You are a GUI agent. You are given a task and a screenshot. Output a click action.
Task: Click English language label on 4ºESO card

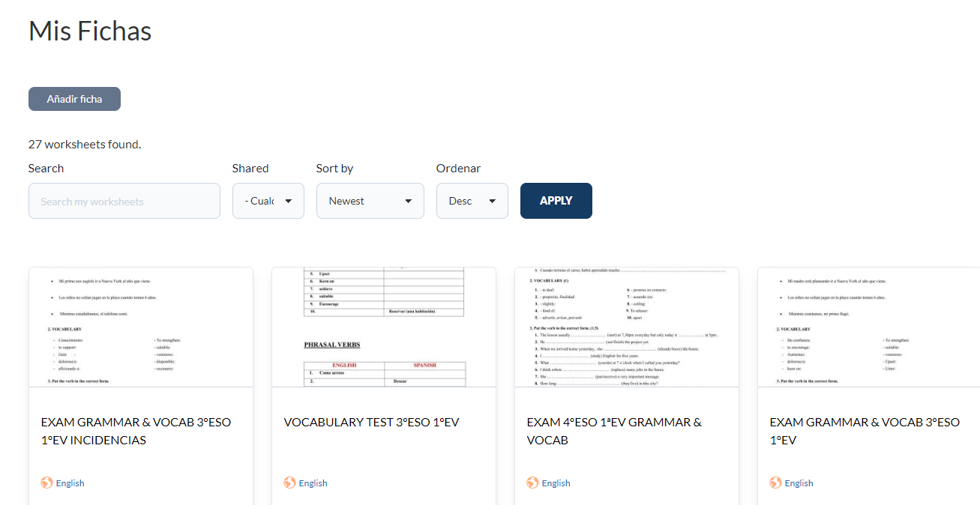556,483
